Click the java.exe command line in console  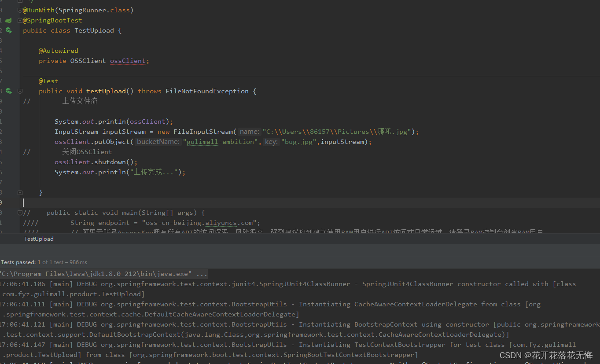pyautogui.click(x=104, y=274)
